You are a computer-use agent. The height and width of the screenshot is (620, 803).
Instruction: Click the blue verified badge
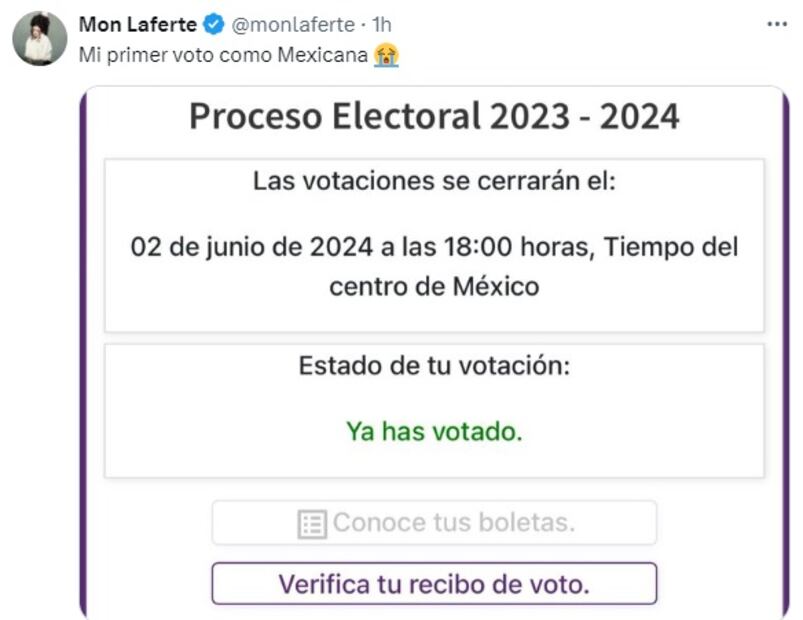click(x=216, y=25)
